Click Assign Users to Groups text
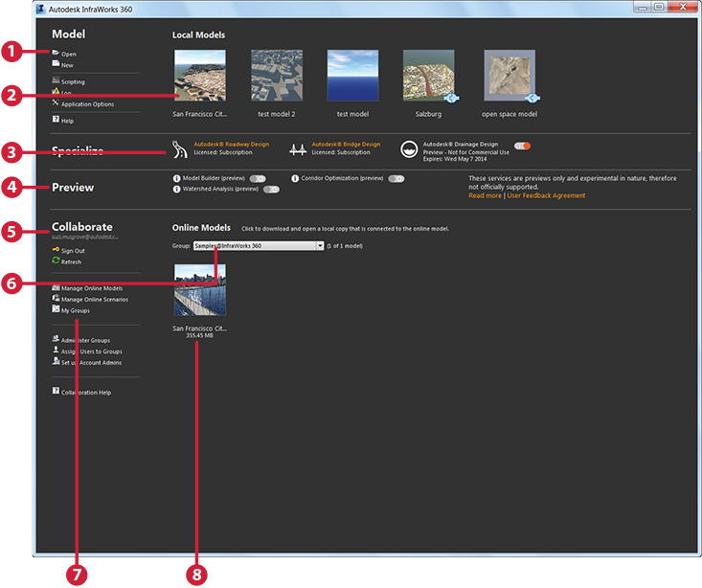The width and height of the screenshot is (702, 588). tap(91, 351)
